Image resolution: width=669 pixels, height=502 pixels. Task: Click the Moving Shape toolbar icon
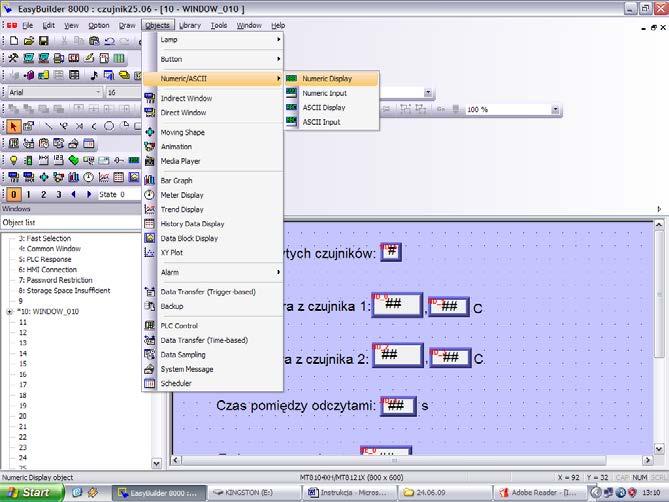[44, 177]
